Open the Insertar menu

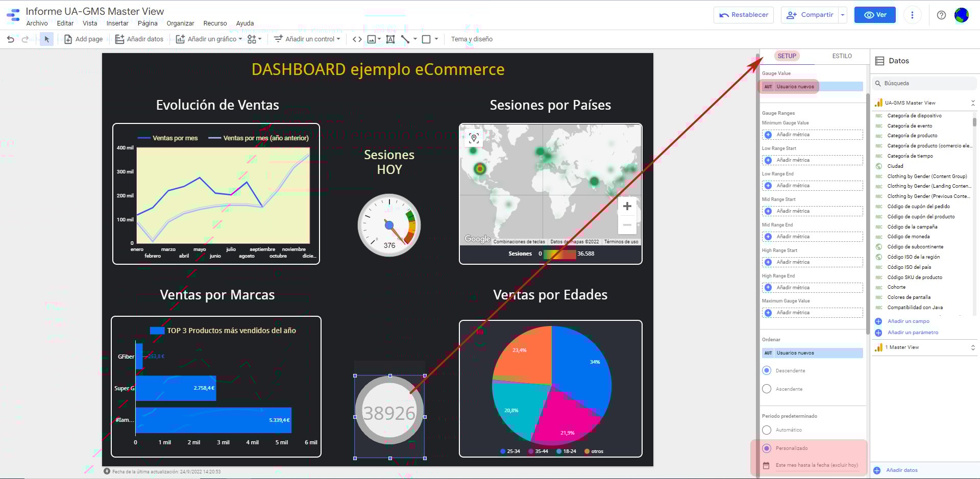pos(117,23)
